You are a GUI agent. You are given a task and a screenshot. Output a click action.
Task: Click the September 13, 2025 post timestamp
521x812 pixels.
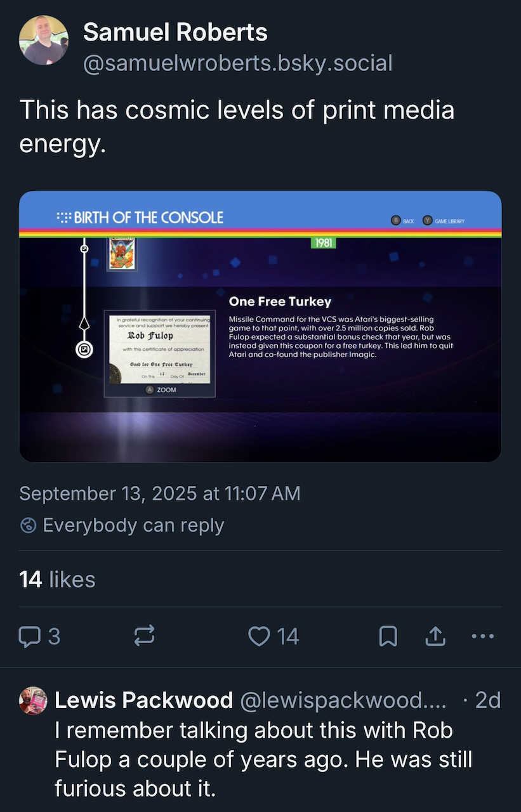click(160, 493)
